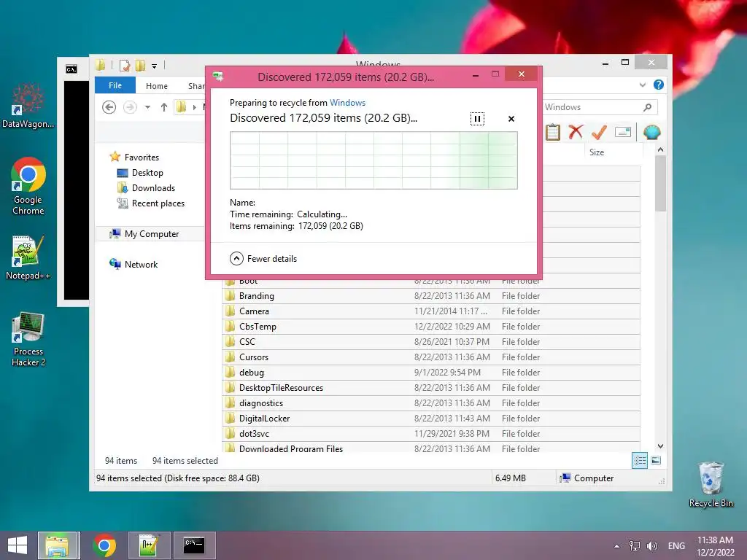Open the Recycle Bin on desktop
747x560 pixels.
(x=711, y=485)
